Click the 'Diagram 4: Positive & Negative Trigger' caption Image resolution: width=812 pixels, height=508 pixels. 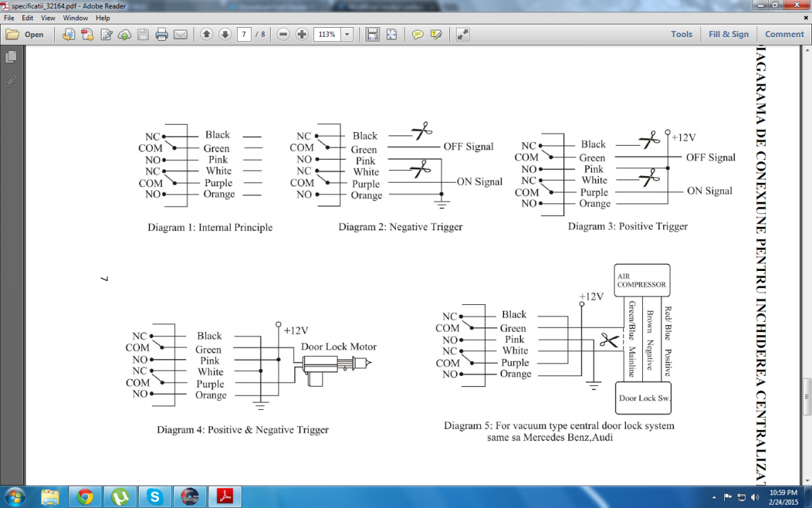click(243, 429)
